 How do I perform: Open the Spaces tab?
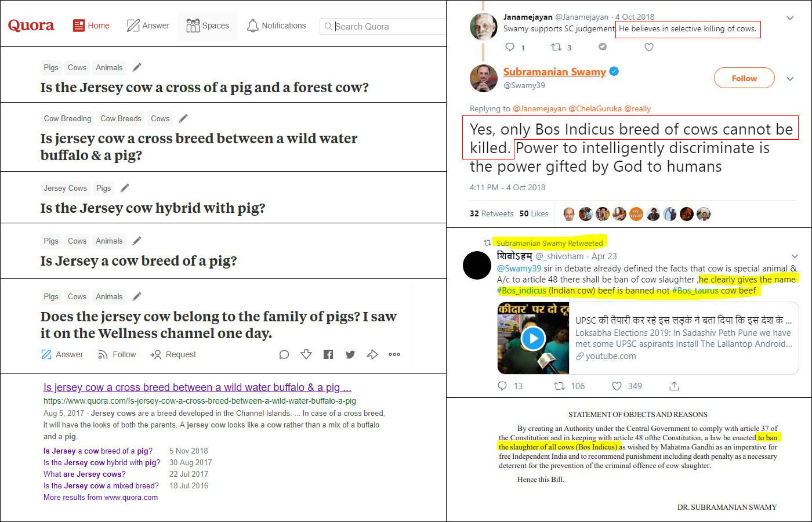208,26
